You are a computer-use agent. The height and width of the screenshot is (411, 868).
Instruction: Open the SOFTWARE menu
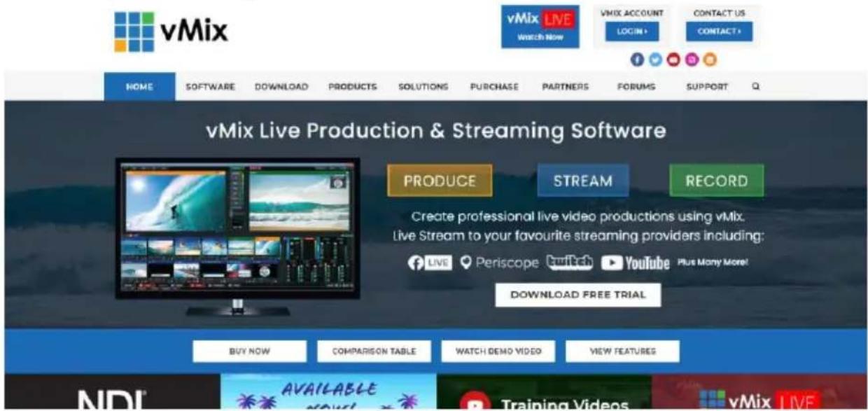210,87
